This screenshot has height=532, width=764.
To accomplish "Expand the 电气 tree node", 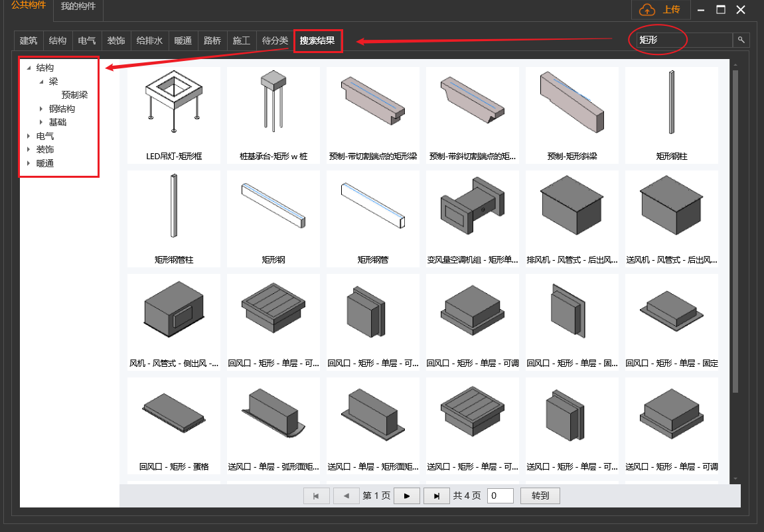I will [29, 136].
